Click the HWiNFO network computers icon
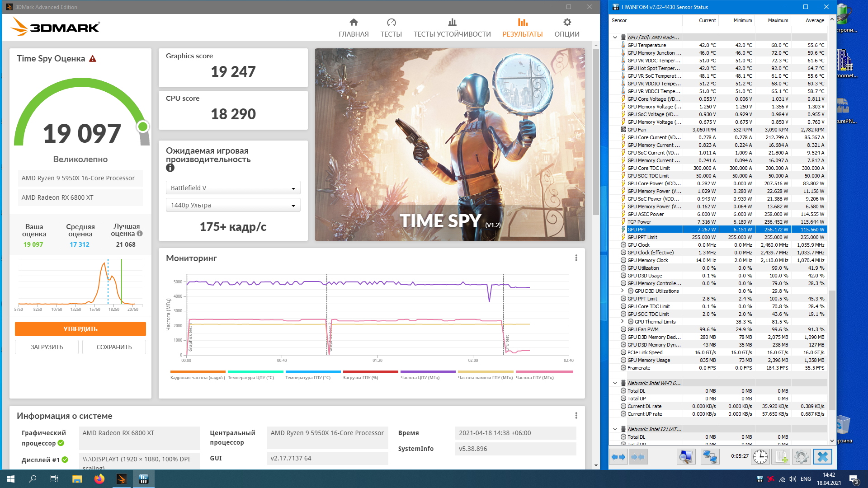 [709, 457]
